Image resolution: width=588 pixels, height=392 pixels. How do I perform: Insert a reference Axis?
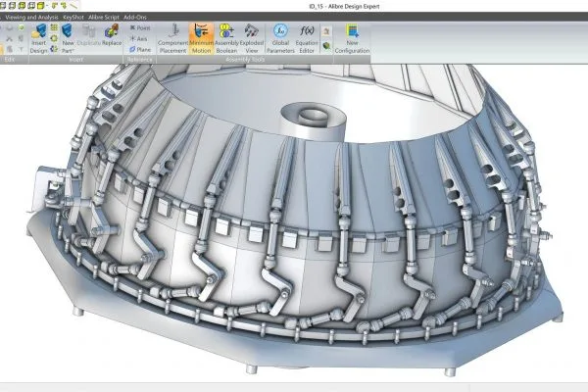pyautogui.click(x=138, y=38)
